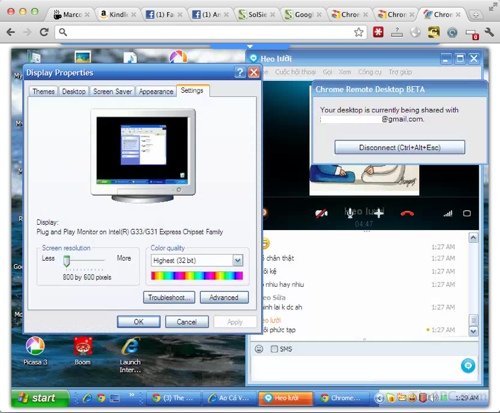
Task: Click the plus icon in the call bar
Action: (x=379, y=213)
